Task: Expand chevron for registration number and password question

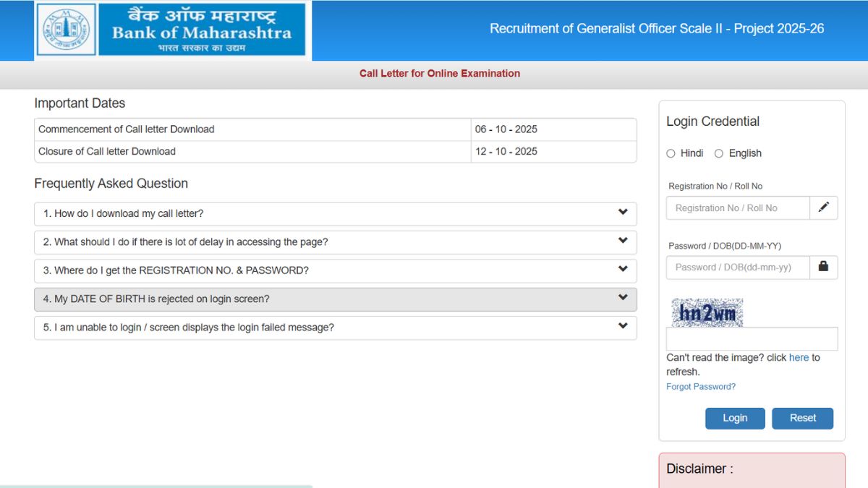Action: pyautogui.click(x=623, y=269)
